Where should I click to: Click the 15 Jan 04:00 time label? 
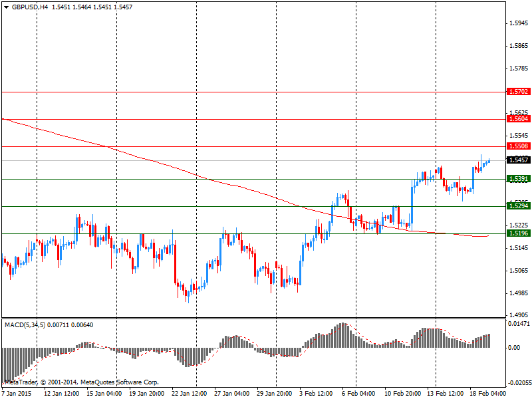tap(104, 394)
